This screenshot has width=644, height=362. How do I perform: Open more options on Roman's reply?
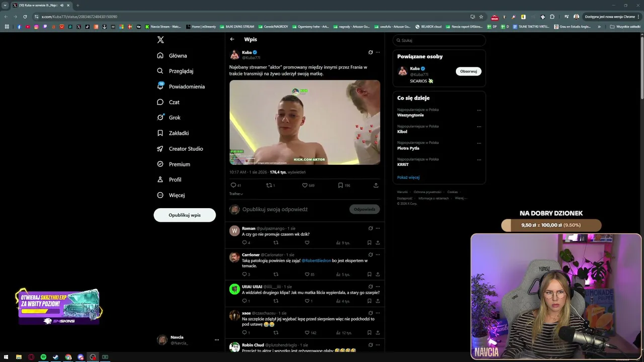point(378,228)
